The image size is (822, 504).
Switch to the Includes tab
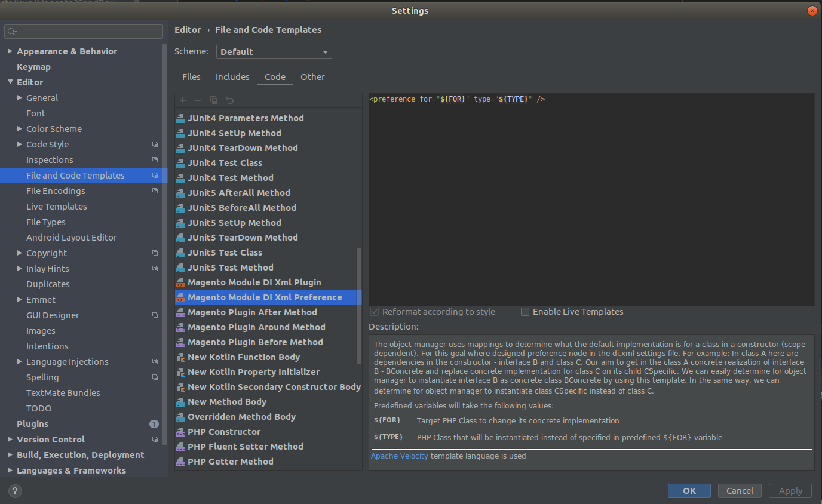coord(232,77)
